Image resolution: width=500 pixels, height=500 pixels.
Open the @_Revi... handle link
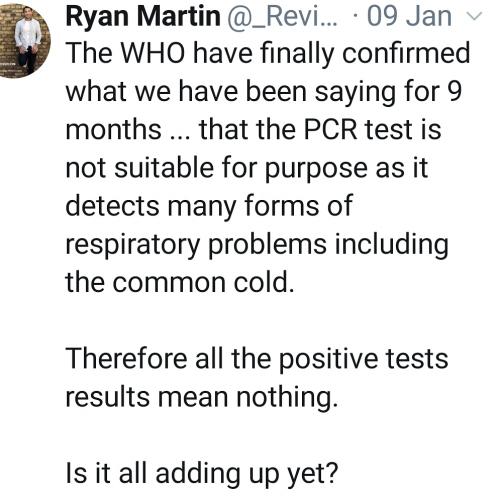[282, 17]
